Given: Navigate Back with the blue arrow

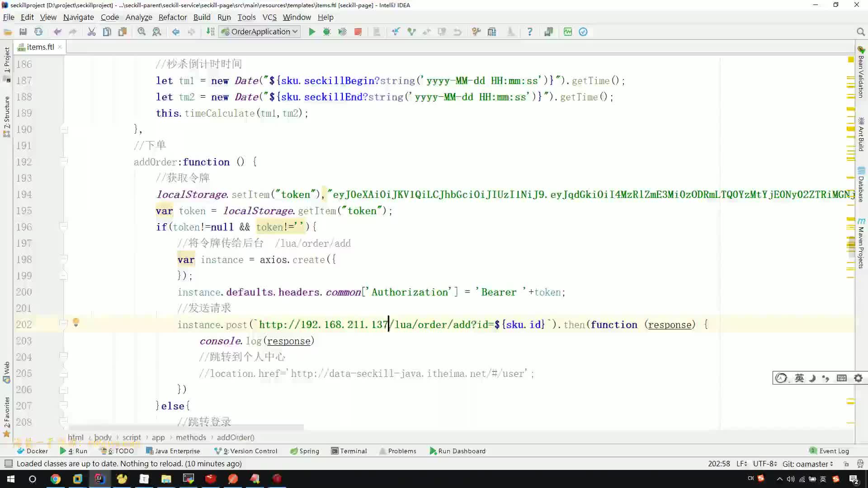Looking at the screenshot, I should (176, 32).
